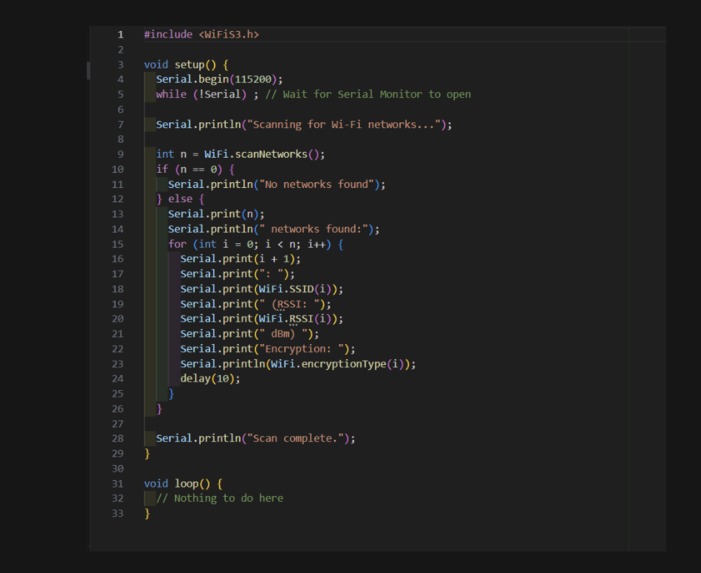Click 'void setup() {' declaration
The image size is (701, 573).
coord(186,64)
